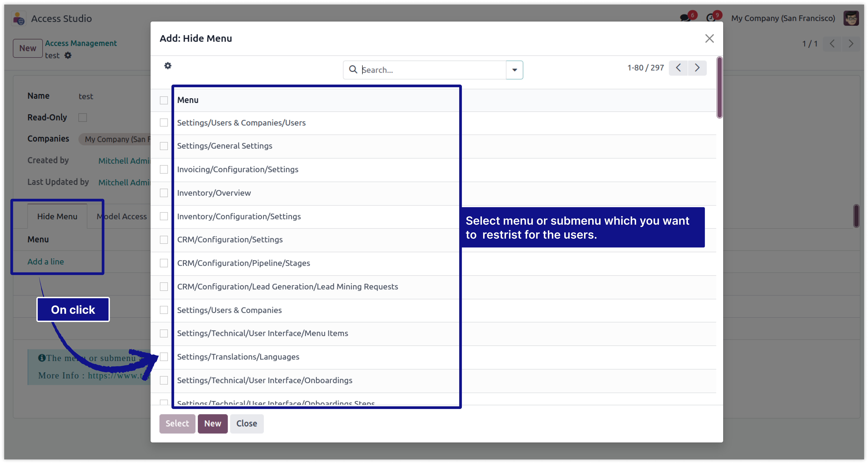Click Access Studio title text
Image resolution: width=868 pixels, height=463 pixels.
pyautogui.click(x=61, y=18)
